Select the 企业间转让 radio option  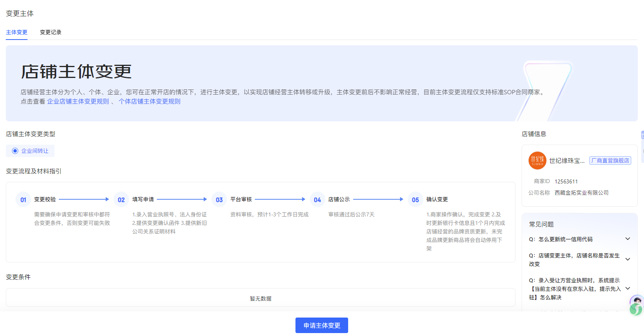(15, 151)
